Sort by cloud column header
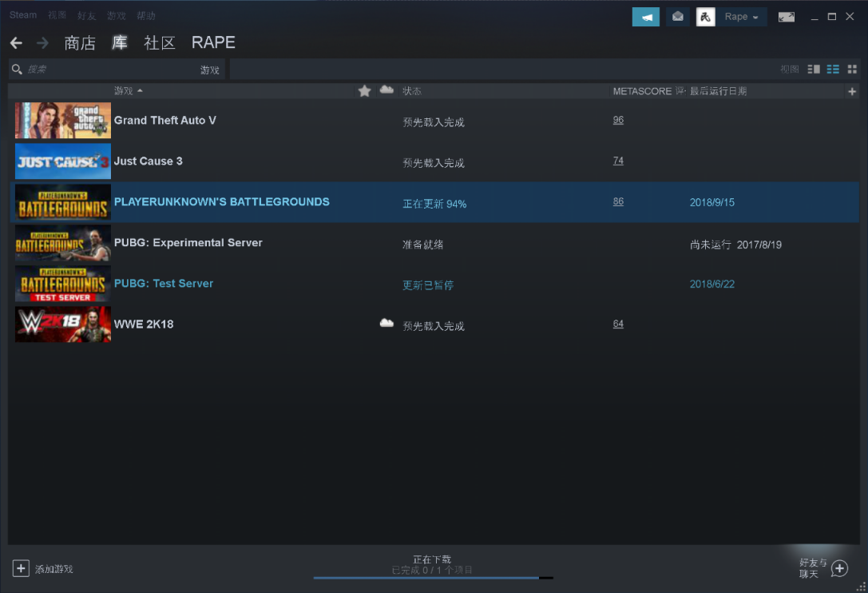Viewport: 868px width, 593px height. (386, 90)
